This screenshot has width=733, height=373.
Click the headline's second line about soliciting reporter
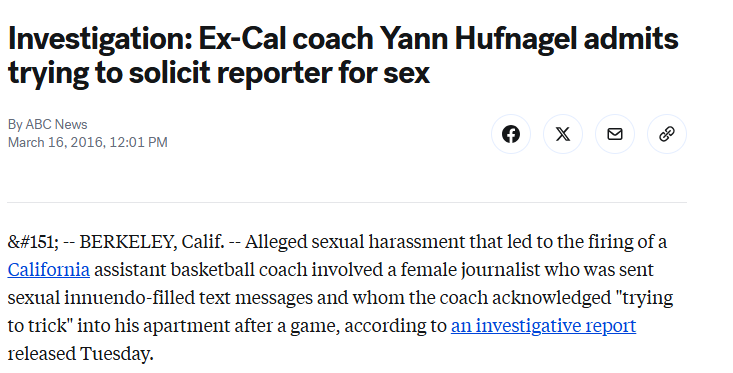(x=219, y=73)
